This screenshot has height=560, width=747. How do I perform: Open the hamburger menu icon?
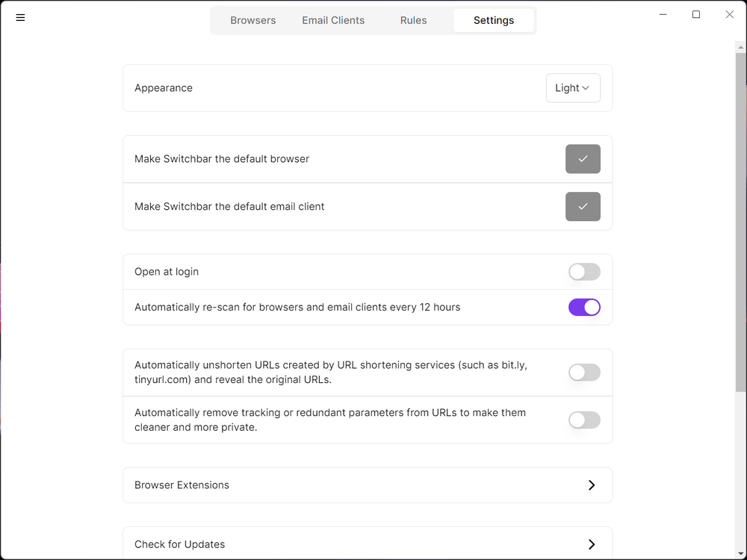coord(20,18)
